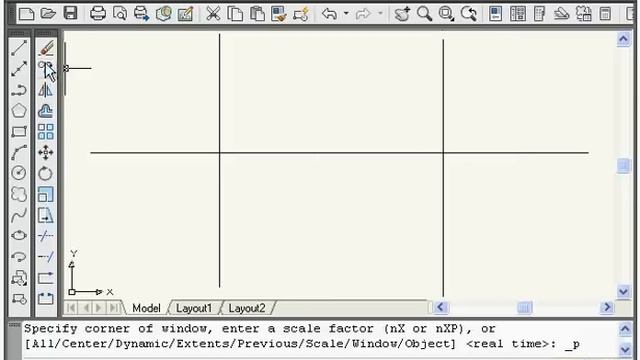Image resolution: width=640 pixels, height=360 pixels.
Task: Select Zoom Realtime magnifier
Action: (424, 14)
